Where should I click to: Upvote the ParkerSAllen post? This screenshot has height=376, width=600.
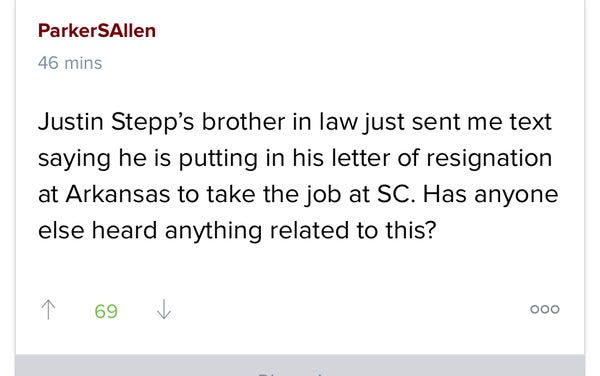coord(48,309)
